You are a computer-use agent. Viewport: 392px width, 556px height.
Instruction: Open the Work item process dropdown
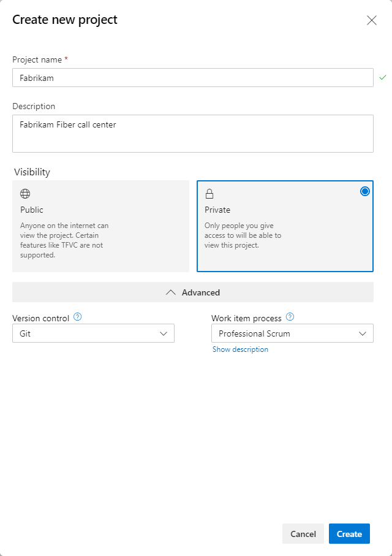coord(292,333)
